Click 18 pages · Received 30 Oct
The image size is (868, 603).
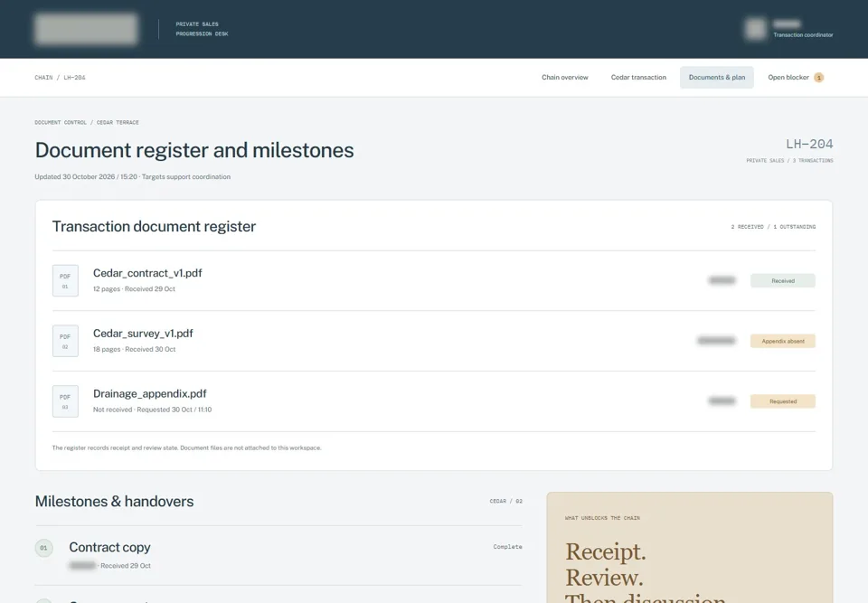(x=134, y=349)
